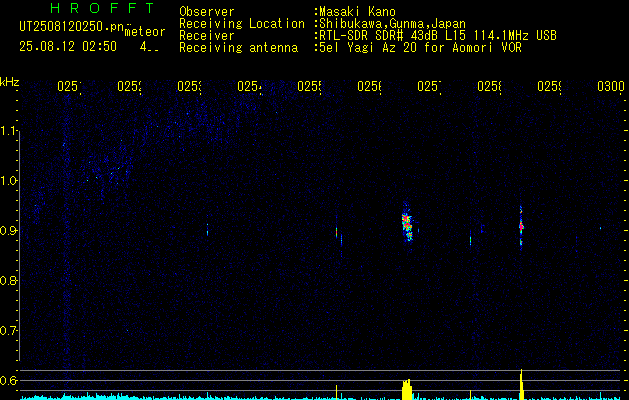Click the date stamp 25.08.12 02:50

tap(68, 47)
